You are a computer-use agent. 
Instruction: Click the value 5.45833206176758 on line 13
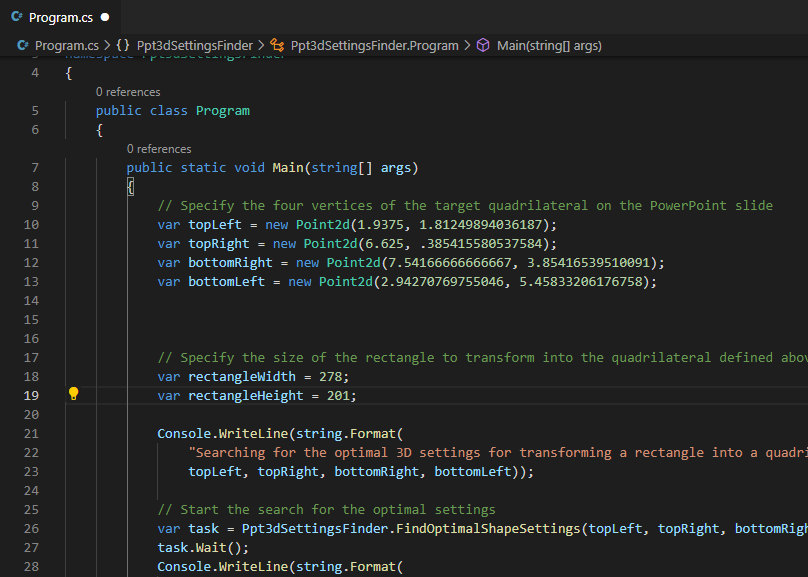click(x=581, y=282)
